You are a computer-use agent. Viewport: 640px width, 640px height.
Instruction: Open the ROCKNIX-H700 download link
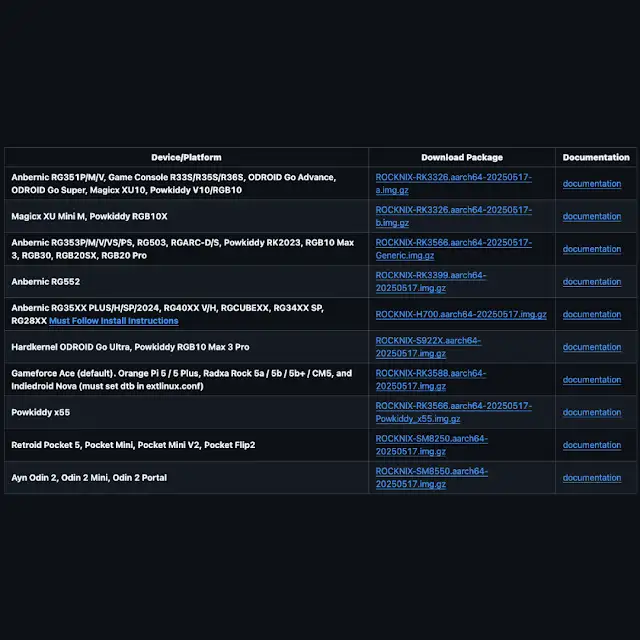(x=461, y=314)
